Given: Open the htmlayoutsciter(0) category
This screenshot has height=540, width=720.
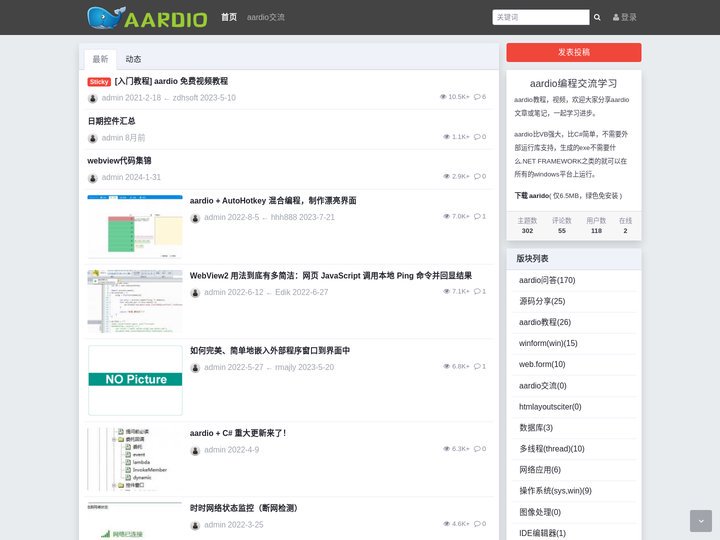Looking at the screenshot, I should 550,407.
